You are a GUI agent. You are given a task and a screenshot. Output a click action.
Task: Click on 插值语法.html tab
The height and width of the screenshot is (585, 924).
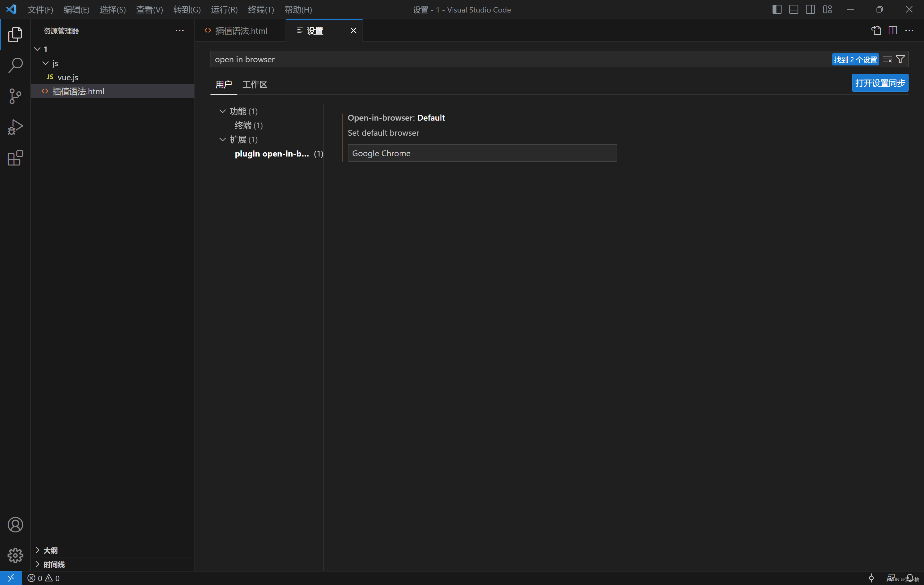(x=240, y=30)
